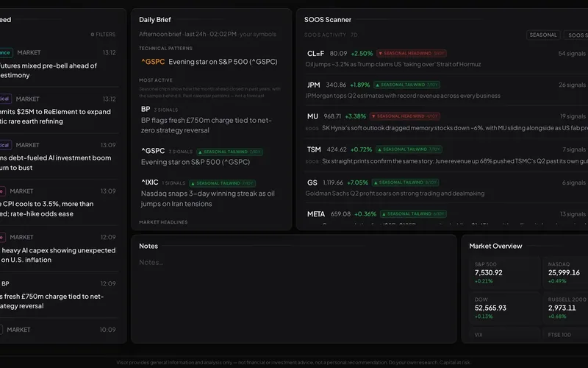Open the GS ticker row
Image resolution: width=588 pixels, height=368 pixels.
(x=312, y=183)
